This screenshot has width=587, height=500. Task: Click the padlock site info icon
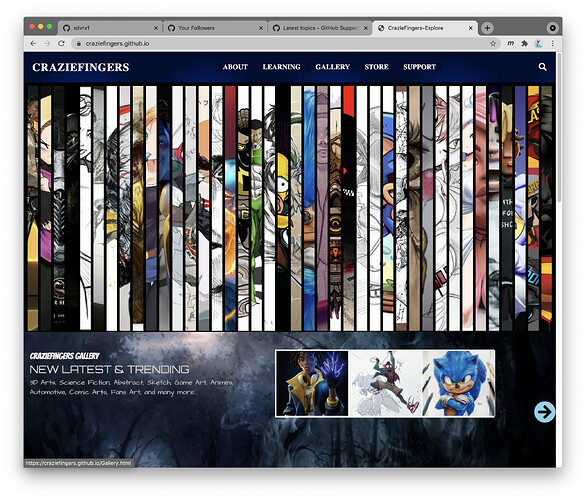79,43
